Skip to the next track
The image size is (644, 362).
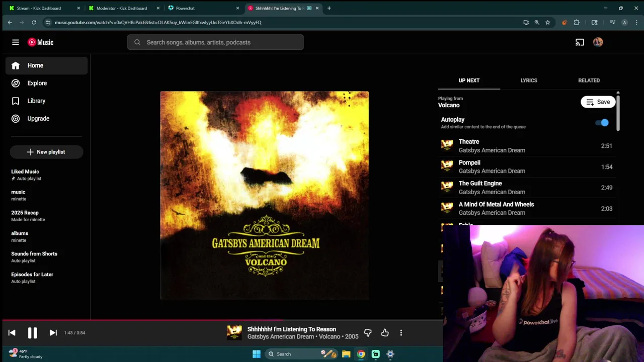tap(53, 333)
